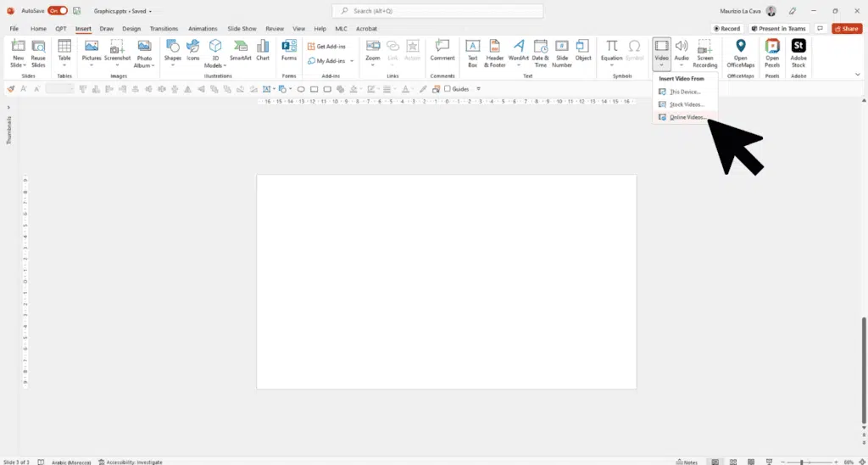Viewport: 868px width, 465px height.
Task: Choose Stock Videos from the menu
Action: pyautogui.click(x=686, y=104)
